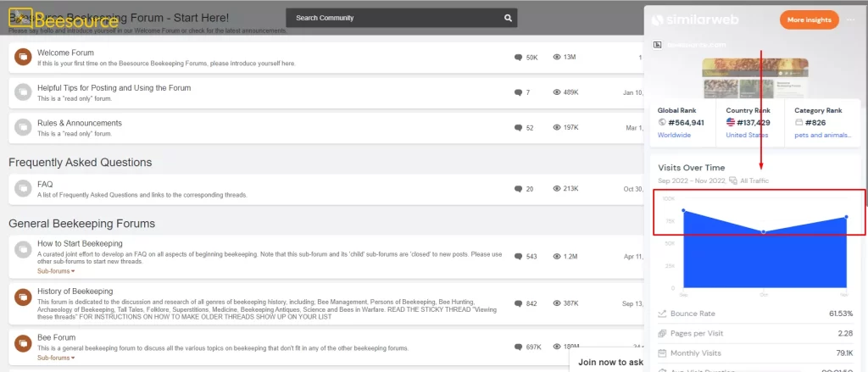The width and height of the screenshot is (868, 372).
Task: Open Helpful Tips for Posting and Using the Forum
Action: click(x=114, y=87)
